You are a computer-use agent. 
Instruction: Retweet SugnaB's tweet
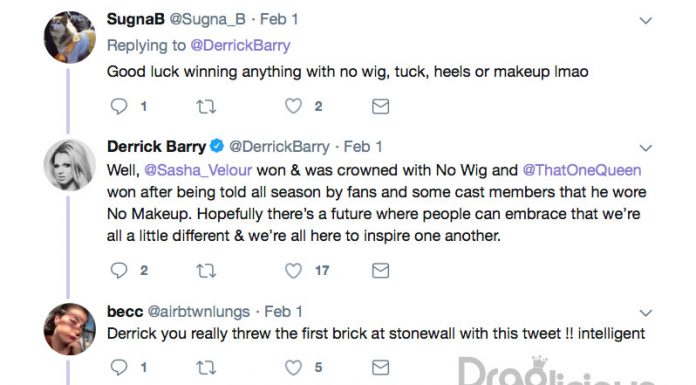point(206,106)
